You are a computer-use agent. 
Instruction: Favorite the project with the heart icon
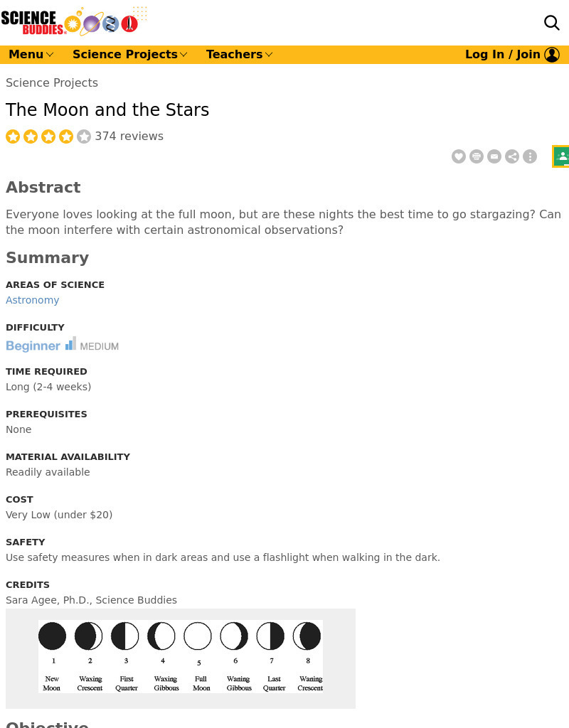(459, 156)
